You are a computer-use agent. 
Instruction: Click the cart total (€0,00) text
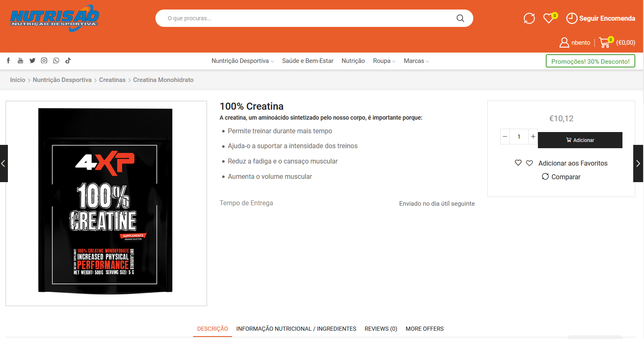pos(626,42)
